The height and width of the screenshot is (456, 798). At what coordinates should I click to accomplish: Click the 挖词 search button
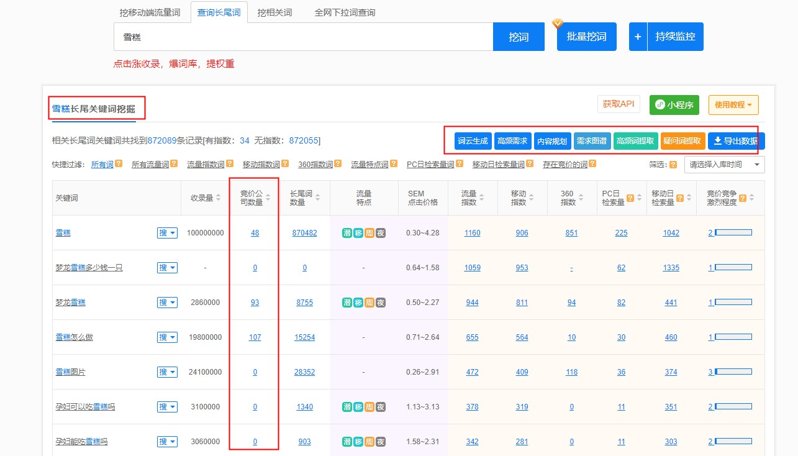tap(519, 37)
